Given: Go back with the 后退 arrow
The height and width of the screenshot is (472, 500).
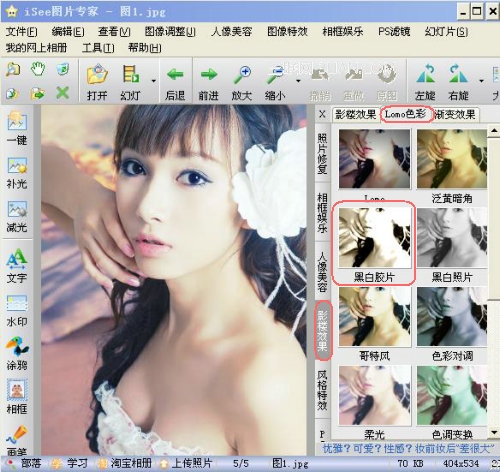Looking at the screenshot, I should coord(175,75).
